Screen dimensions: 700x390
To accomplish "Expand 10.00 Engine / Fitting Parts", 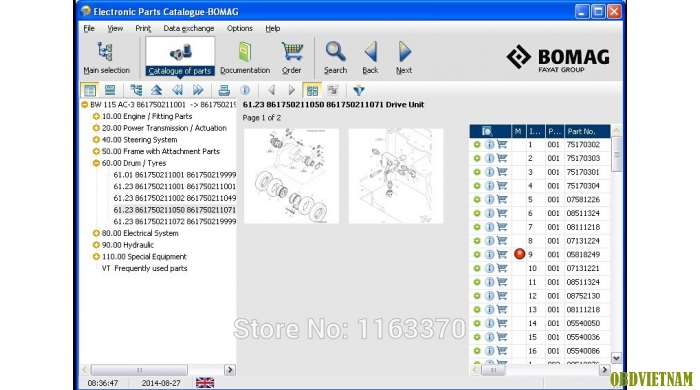I will (x=96, y=116).
